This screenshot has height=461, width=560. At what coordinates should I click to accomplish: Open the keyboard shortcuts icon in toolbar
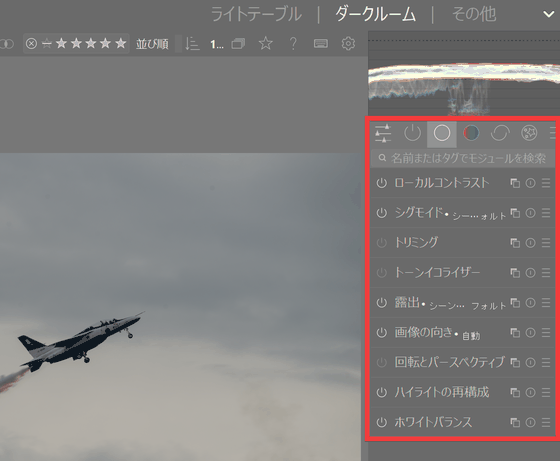[x=321, y=44]
